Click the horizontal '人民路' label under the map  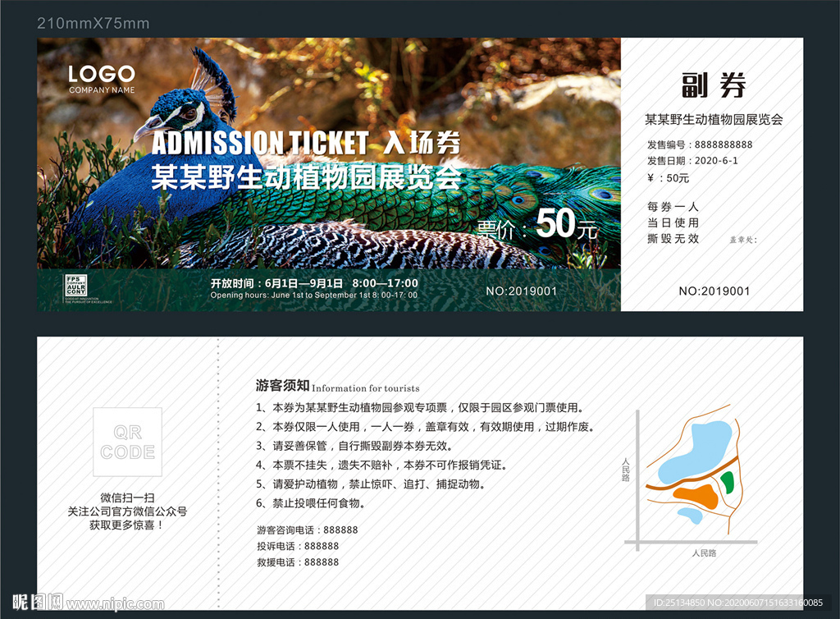click(x=704, y=553)
